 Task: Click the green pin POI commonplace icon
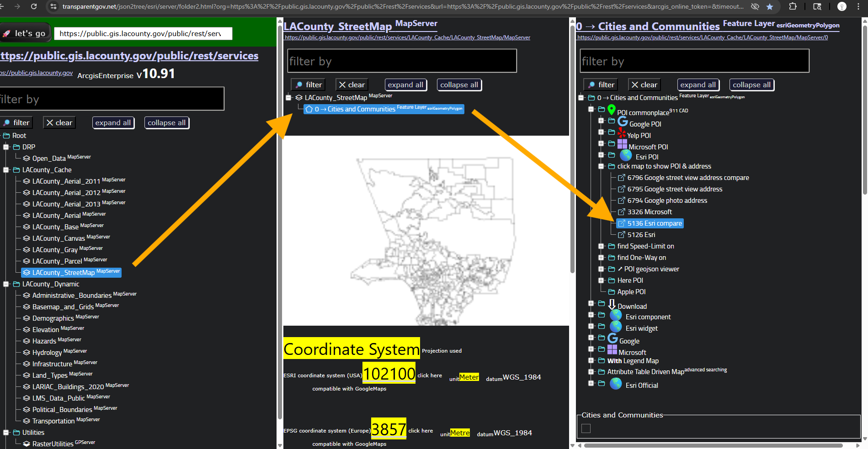point(611,110)
